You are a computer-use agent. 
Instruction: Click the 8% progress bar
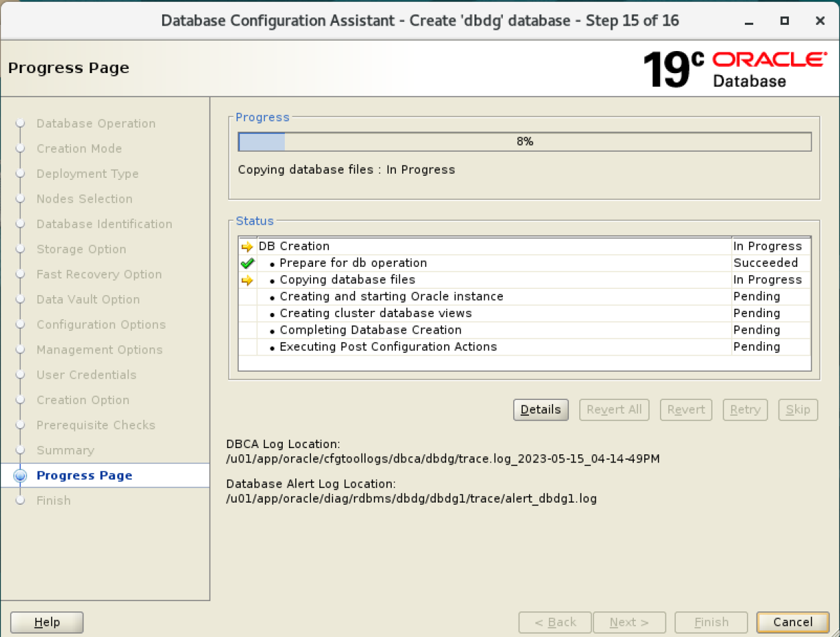click(x=525, y=142)
